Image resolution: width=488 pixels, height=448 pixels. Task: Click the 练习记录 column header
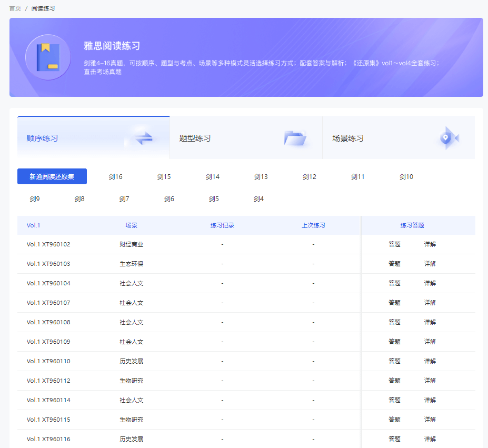pos(222,225)
